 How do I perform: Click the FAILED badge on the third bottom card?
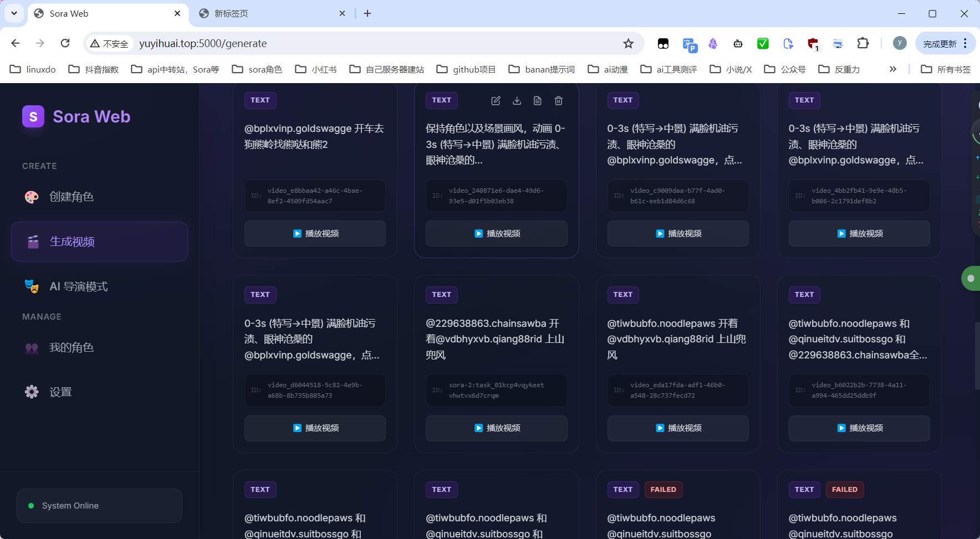click(663, 489)
